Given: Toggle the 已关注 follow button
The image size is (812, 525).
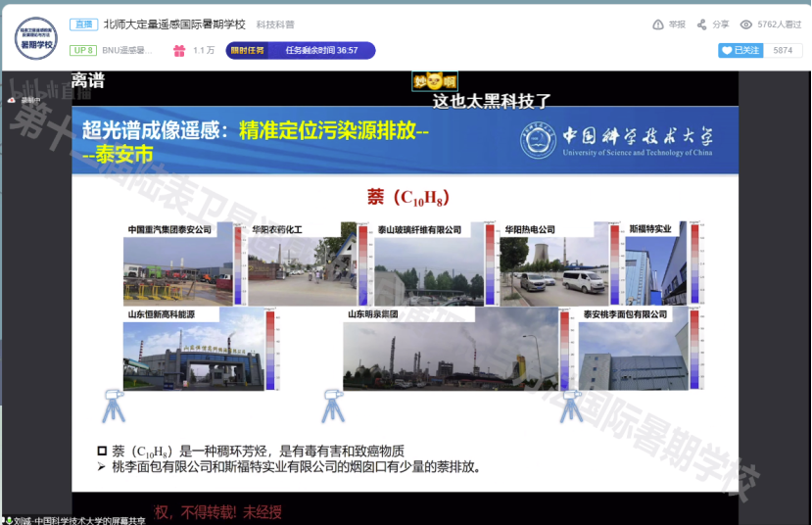Looking at the screenshot, I should [x=740, y=50].
